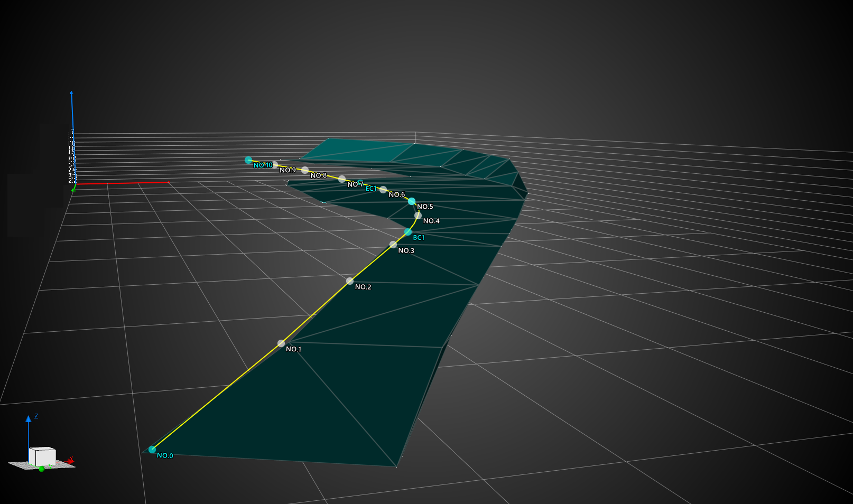Click the NO.6 station point marker
This screenshot has width=853, height=504.
[x=383, y=190]
